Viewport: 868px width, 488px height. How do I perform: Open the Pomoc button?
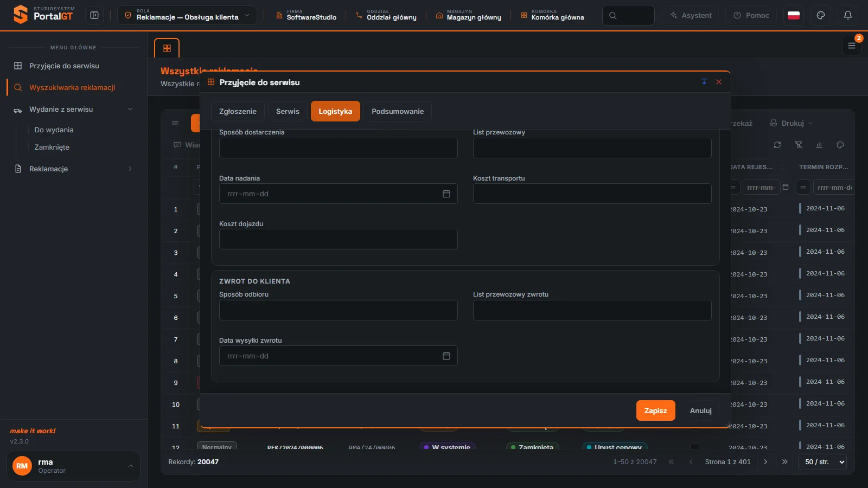[751, 15]
